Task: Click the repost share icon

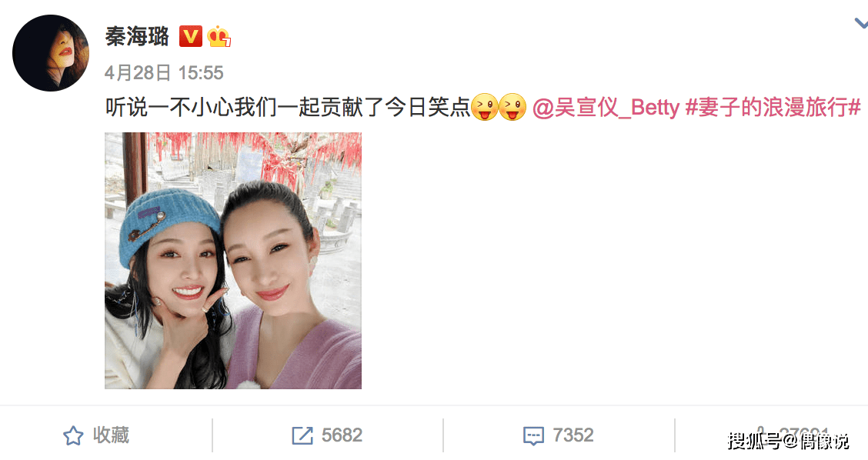Action: [x=302, y=435]
